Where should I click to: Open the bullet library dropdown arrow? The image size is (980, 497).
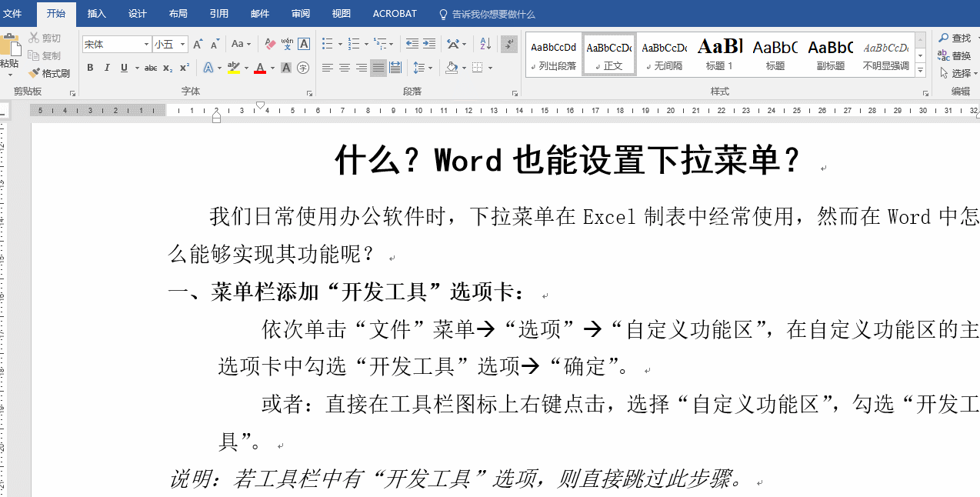pos(339,44)
